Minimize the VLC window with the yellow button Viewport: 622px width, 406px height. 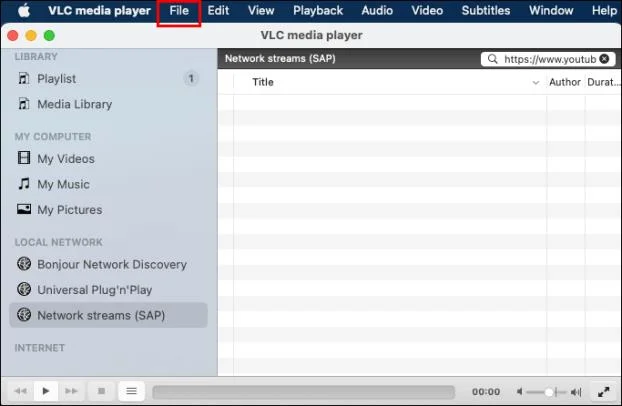31,35
